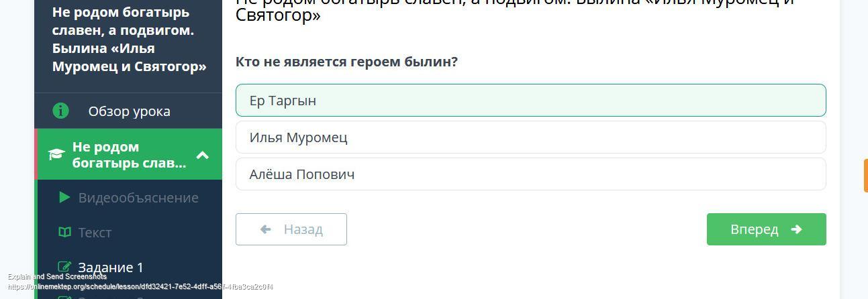Click the lesson title in the sidebar header
Image resolution: width=868 pixels, height=299 pixels.
tap(129, 40)
